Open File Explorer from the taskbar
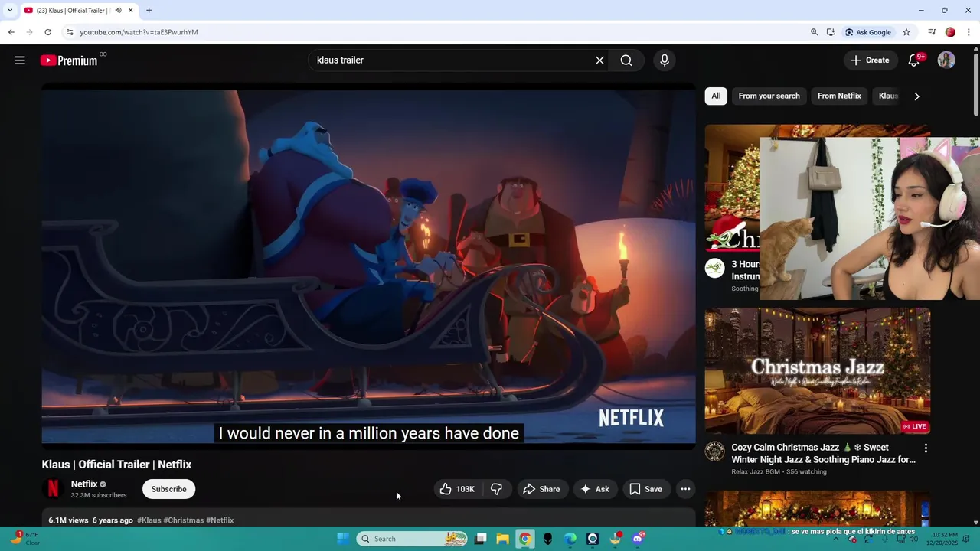Viewport: 980px width, 551px height. tap(502, 539)
